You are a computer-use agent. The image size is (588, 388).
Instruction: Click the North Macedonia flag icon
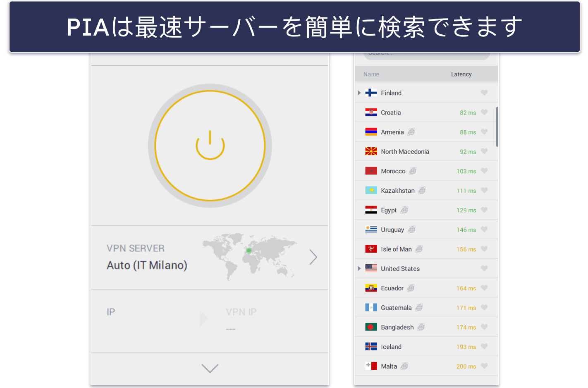click(371, 151)
